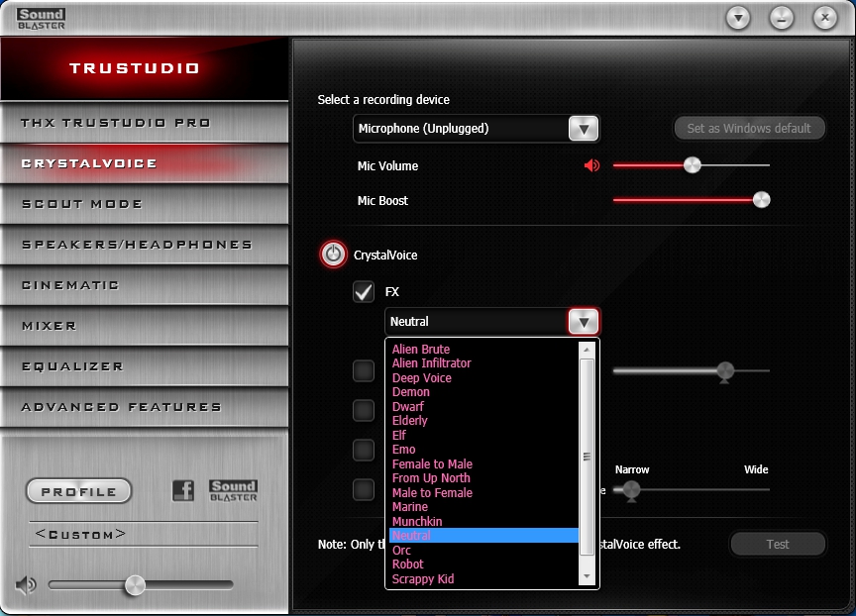Choose Alien Brute voice effect
This screenshot has height=616, width=856.
pos(421,350)
